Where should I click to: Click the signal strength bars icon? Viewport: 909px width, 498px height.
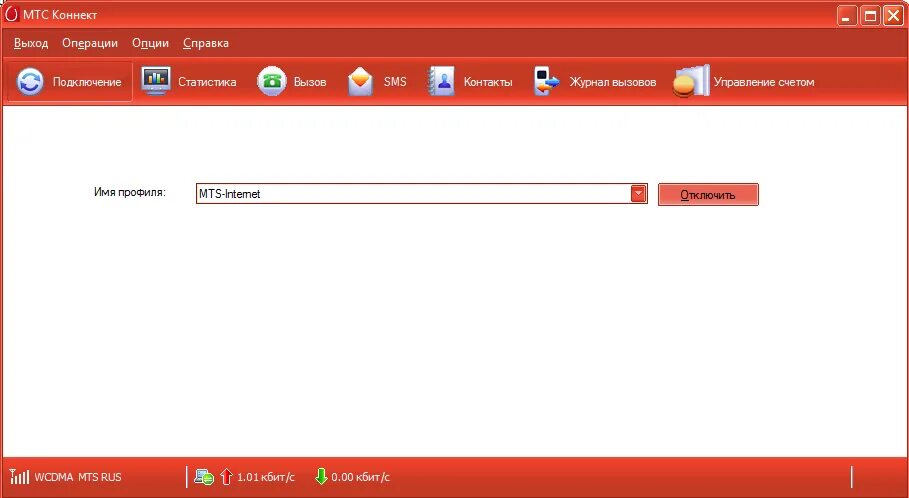pos(19,477)
